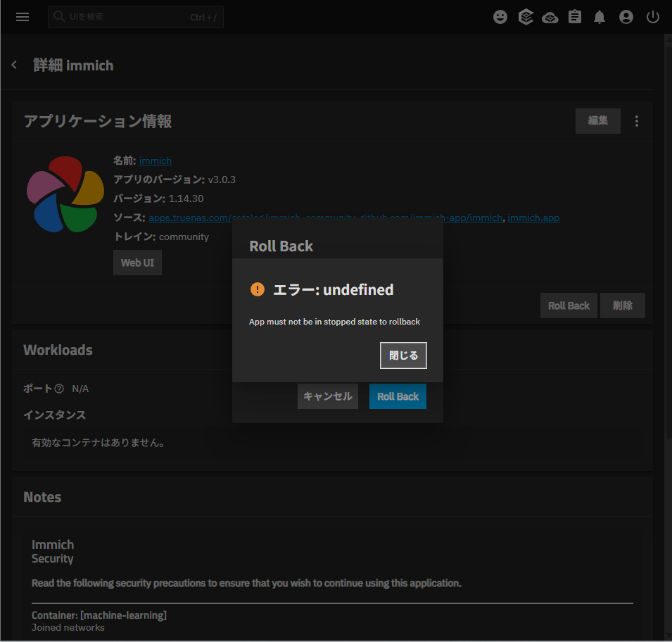Click the UI search field
This screenshot has height=642, width=672.
point(135,17)
